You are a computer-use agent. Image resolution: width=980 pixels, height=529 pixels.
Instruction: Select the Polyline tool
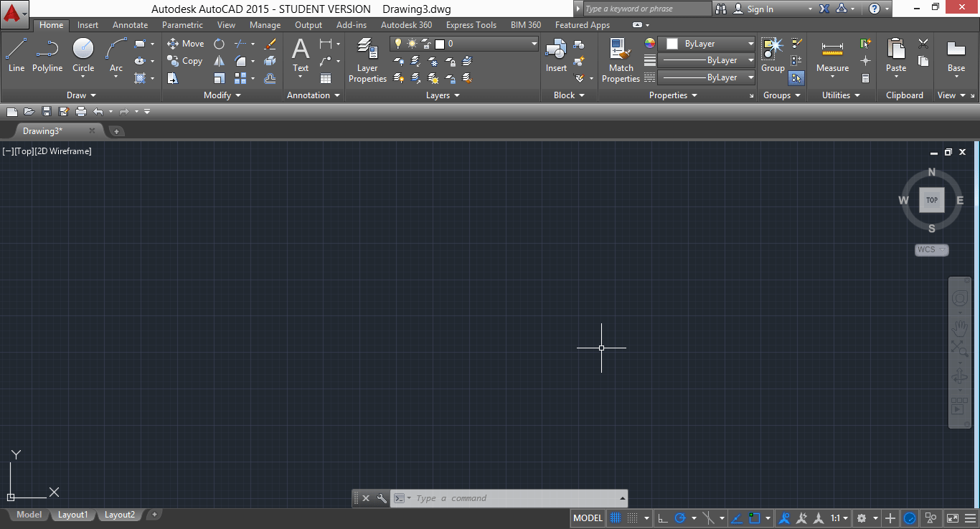47,56
